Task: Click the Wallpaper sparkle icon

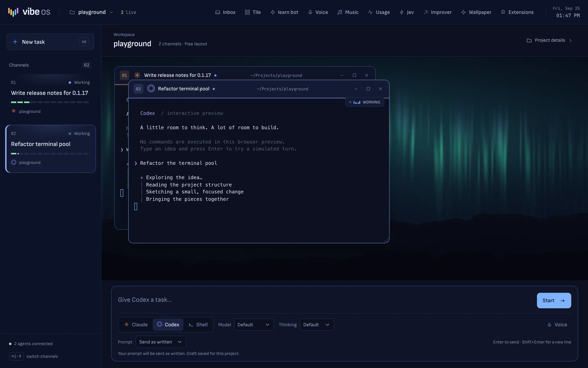Action: [x=463, y=12]
